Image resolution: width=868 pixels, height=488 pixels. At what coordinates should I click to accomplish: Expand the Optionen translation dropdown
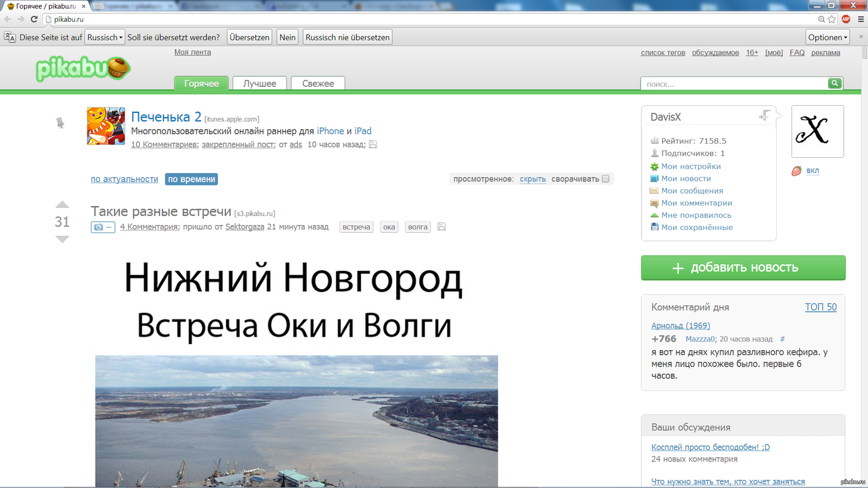(827, 37)
